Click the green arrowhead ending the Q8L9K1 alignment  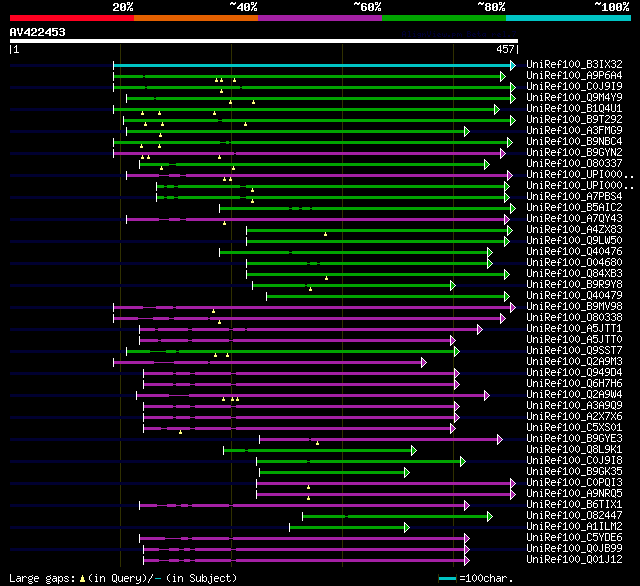click(414, 451)
